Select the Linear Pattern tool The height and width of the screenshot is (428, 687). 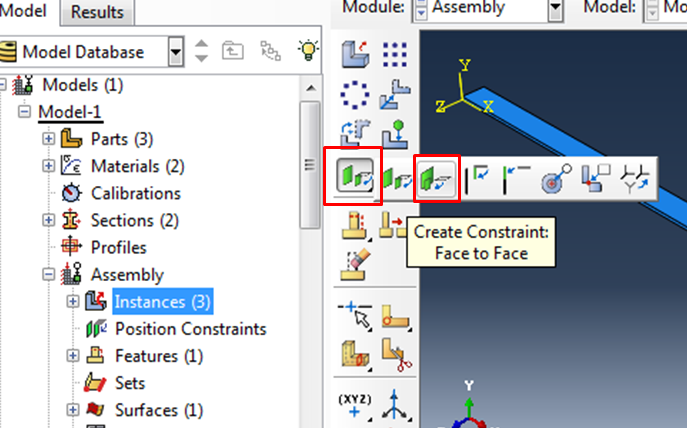point(395,54)
